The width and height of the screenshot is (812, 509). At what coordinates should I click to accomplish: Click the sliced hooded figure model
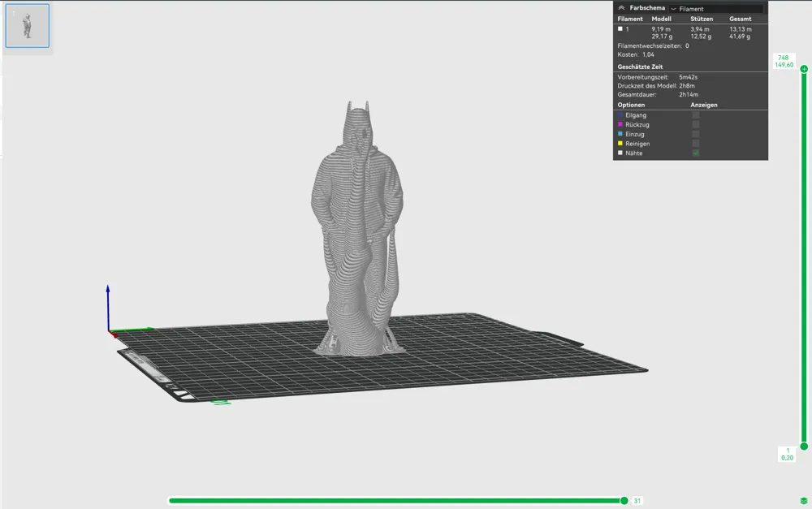(x=357, y=228)
